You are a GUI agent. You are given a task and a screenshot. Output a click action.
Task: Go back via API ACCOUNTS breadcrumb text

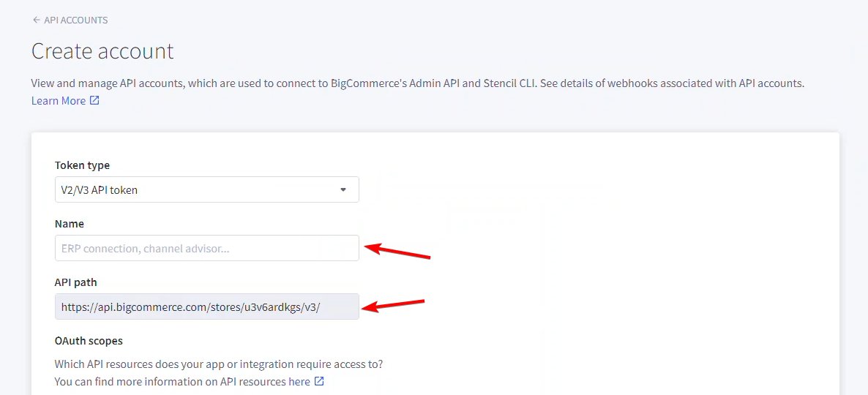(76, 20)
